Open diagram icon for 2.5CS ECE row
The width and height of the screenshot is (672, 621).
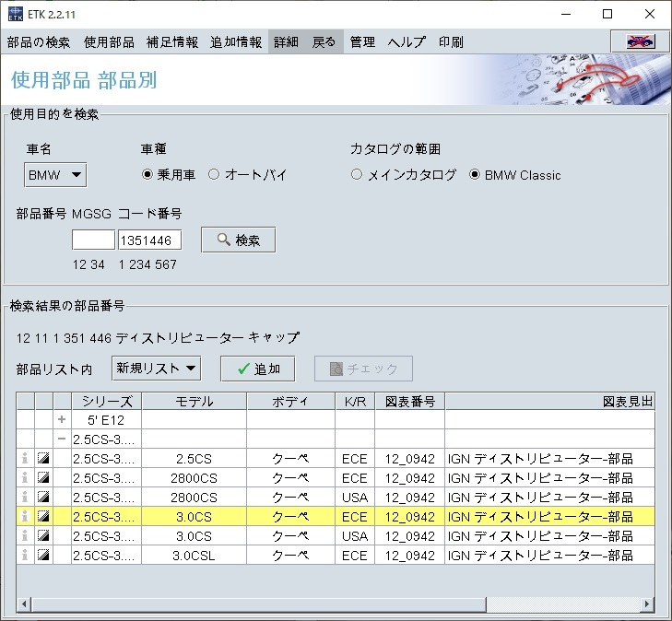(43, 459)
